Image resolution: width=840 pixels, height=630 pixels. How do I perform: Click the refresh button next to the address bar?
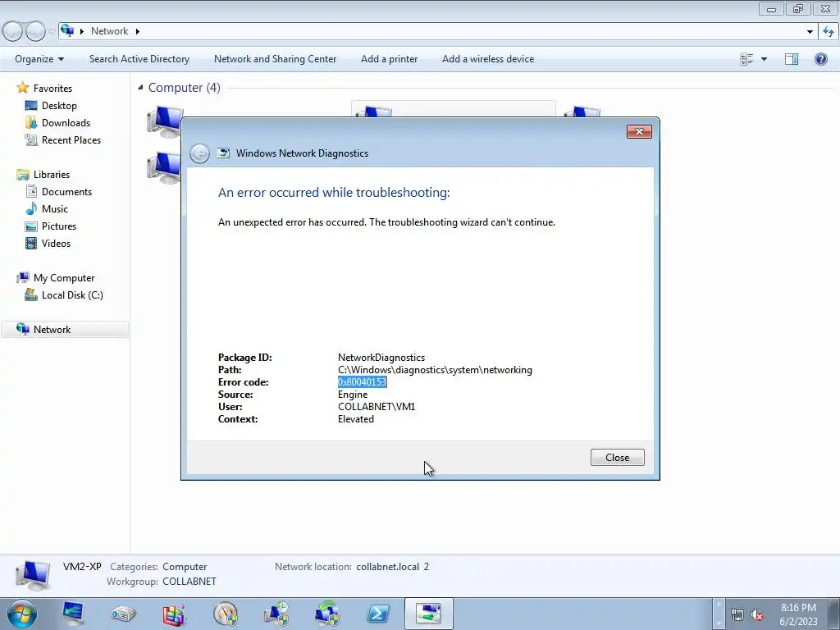coord(829,31)
